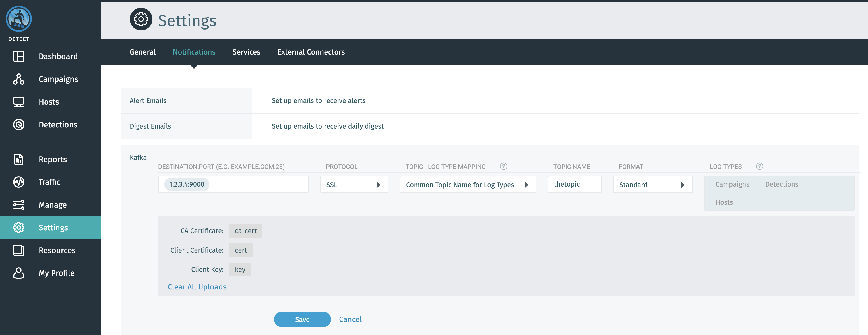Enable the Hosts log type

[x=724, y=202]
